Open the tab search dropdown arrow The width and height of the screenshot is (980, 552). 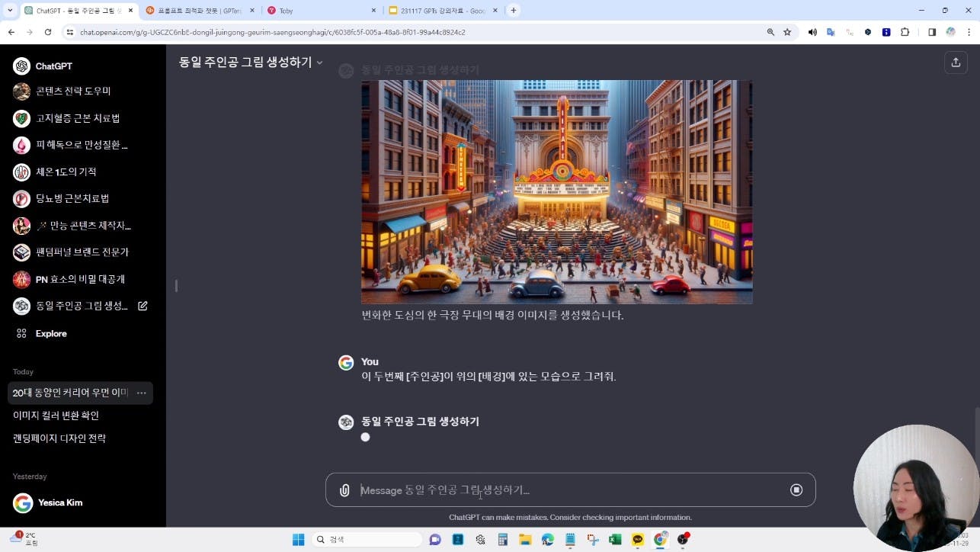(x=8, y=11)
